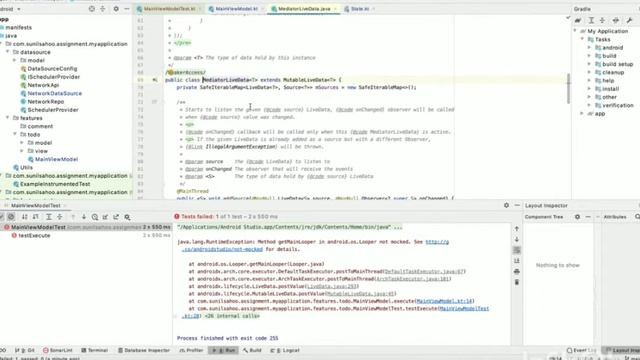Click export test results icon
640x360 pixels.
click(x=116, y=217)
